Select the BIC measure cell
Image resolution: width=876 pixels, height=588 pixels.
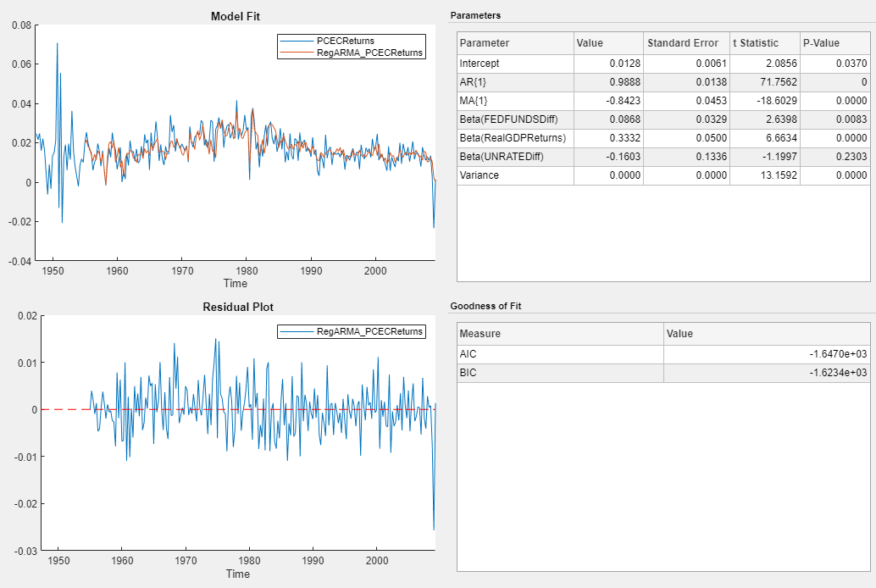[x=560, y=373]
